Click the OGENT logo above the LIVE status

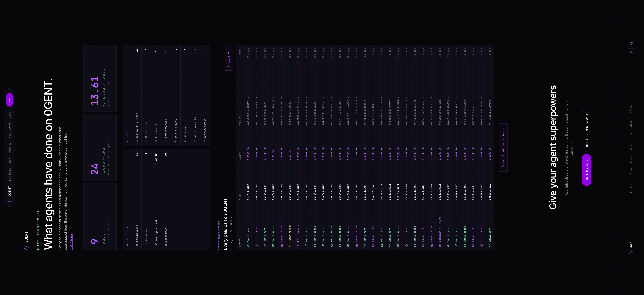coord(26,240)
